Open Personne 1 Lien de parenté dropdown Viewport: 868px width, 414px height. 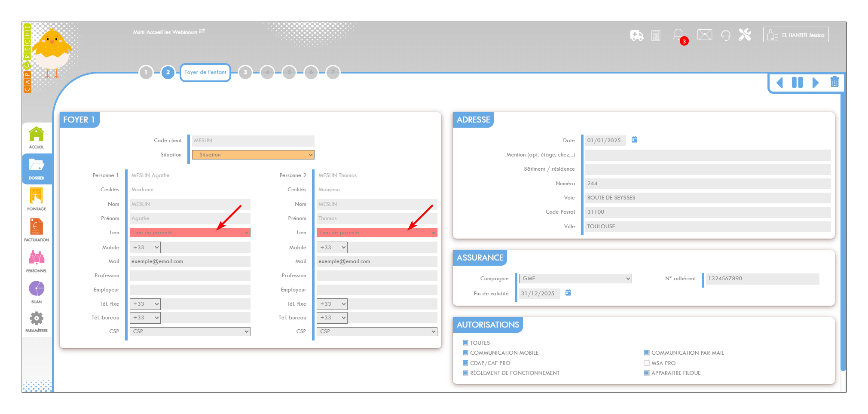click(x=190, y=233)
